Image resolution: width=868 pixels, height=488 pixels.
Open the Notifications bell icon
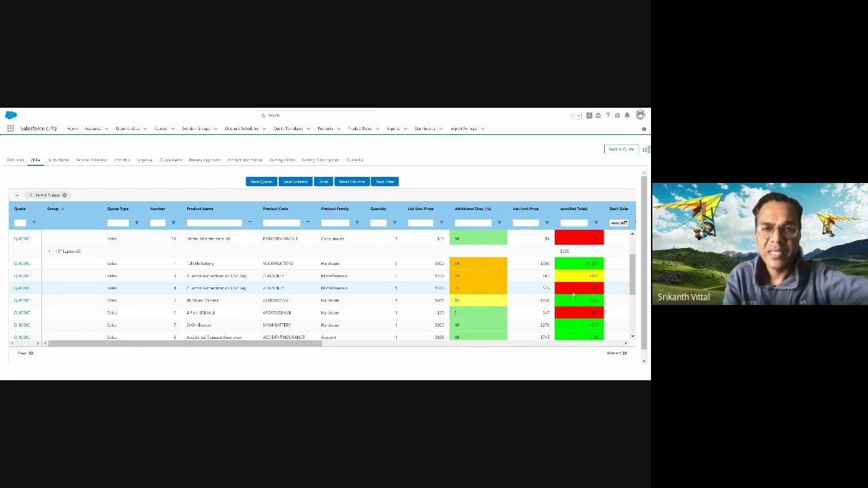627,115
